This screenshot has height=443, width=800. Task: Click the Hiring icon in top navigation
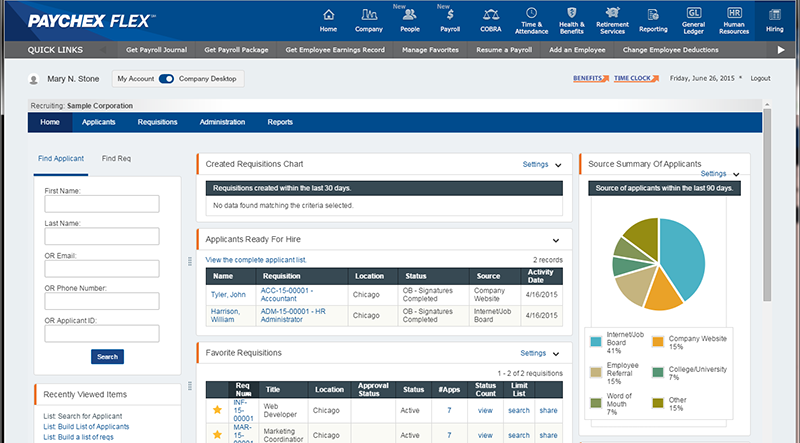coord(774,13)
